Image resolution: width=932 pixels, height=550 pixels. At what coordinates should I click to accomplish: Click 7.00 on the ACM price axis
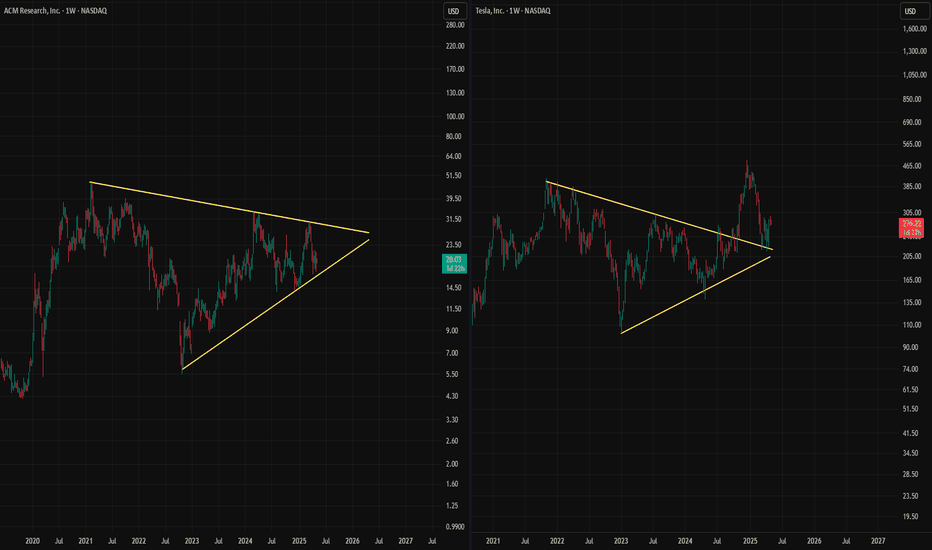[452, 353]
